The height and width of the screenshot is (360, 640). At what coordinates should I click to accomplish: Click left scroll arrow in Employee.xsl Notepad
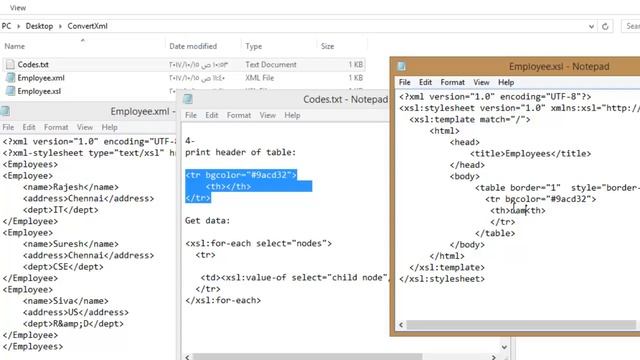[401, 325]
